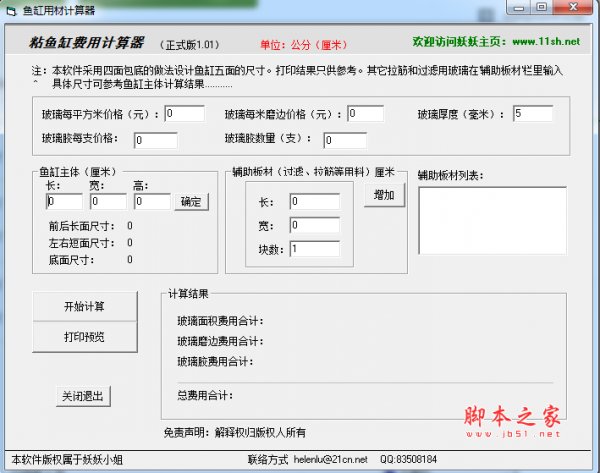Click the 辅助板材 宽 input field
The image size is (600, 473).
pos(315,225)
